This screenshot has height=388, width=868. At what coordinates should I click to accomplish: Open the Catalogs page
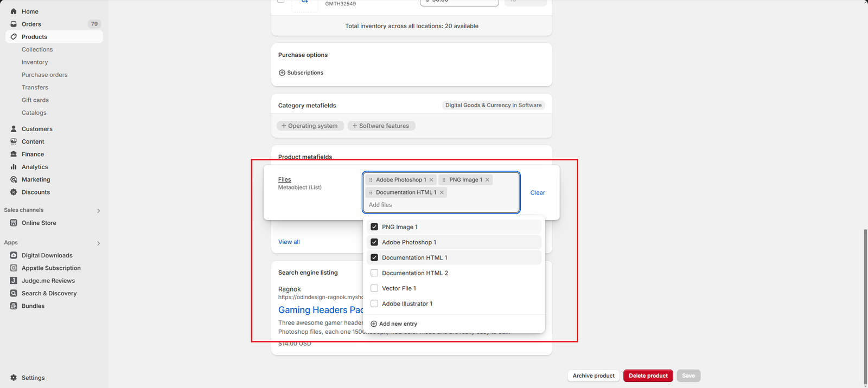click(34, 113)
